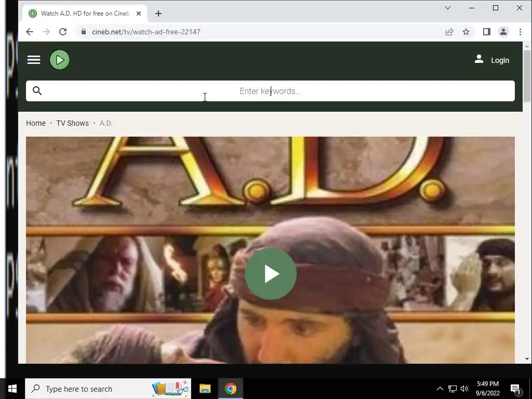The height and width of the screenshot is (399, 532).
Task: Open network status tray icon
Action: (453, 389)
